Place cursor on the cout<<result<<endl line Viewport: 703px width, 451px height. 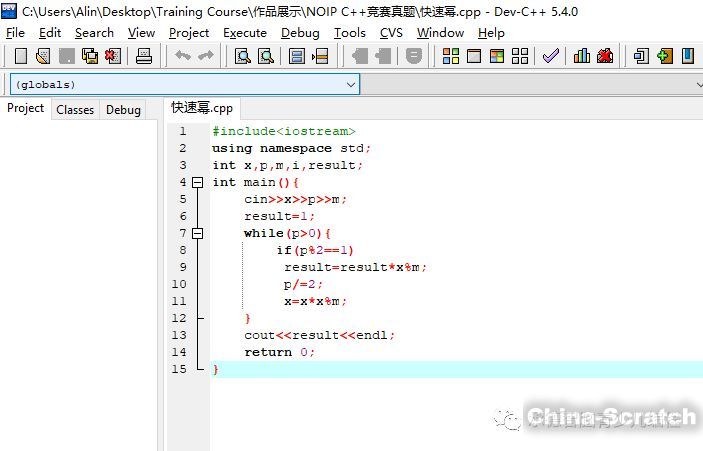319,335
